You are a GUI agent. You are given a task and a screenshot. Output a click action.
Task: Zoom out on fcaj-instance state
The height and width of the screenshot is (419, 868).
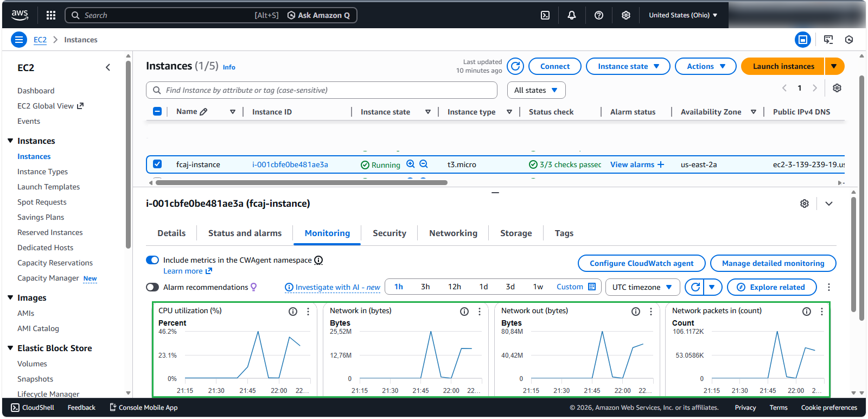tap(424, 164)
